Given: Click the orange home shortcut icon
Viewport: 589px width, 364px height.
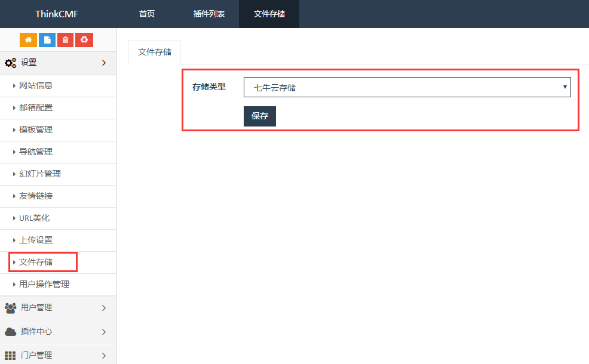Looking at the screenshot, I should click(28, 40).
